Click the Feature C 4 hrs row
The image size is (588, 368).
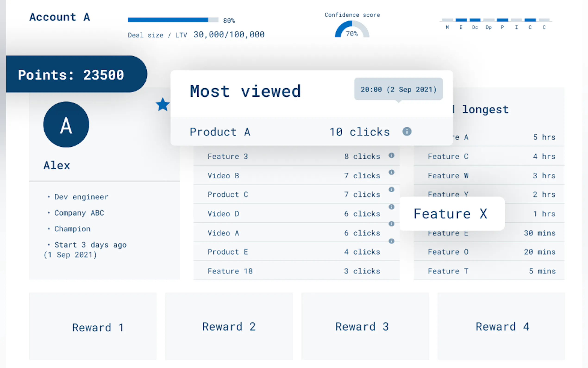489,156
